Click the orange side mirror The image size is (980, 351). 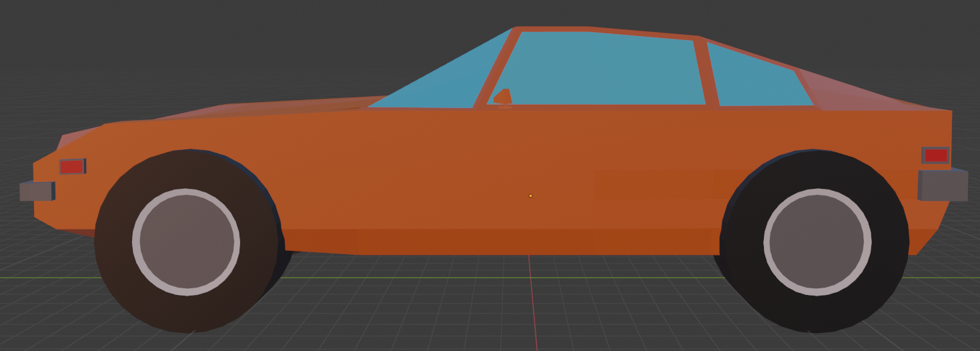click(504, 97)
